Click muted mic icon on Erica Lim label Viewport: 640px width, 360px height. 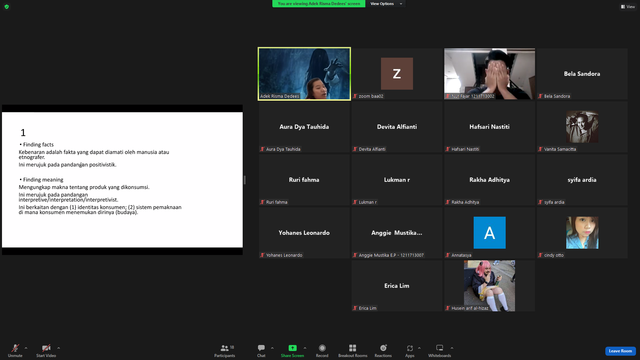(x=355, y=308)
